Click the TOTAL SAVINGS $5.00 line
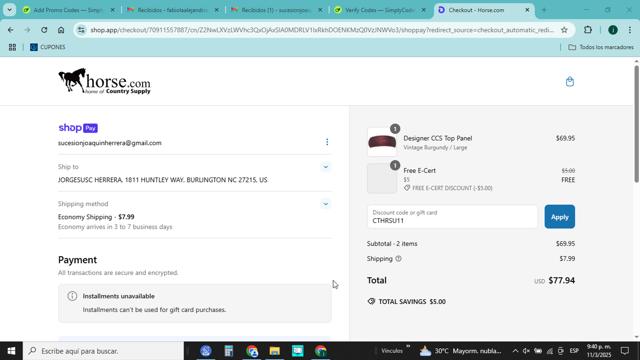 click(407, 302)
